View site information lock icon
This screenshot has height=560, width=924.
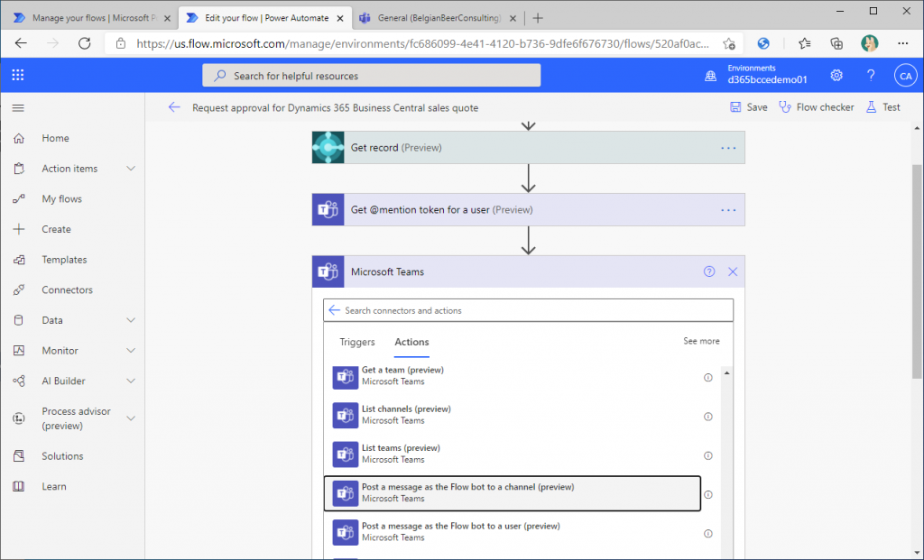coord(121,43)
